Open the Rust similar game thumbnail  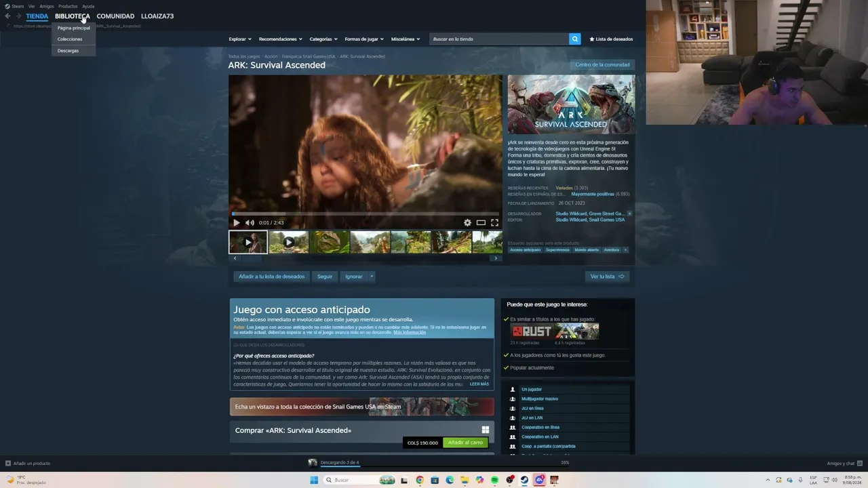click(x=531, y=331)
